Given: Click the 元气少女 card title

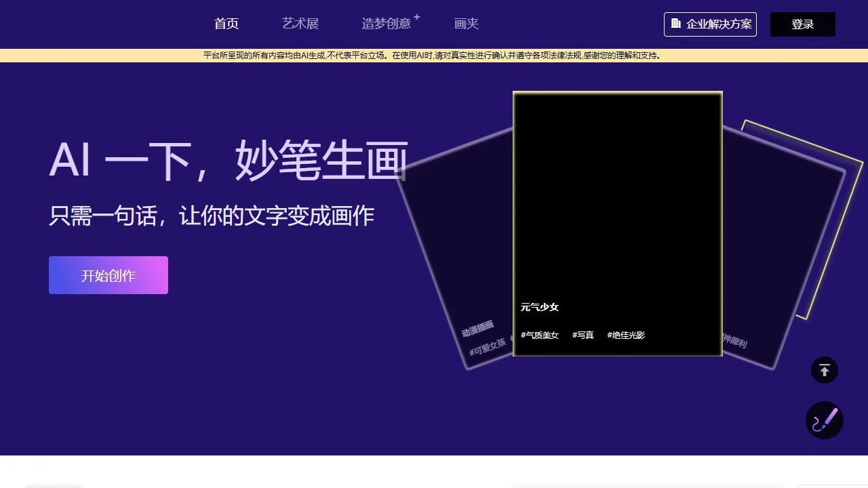Looking at the screenshot, I should pos(540,307).
